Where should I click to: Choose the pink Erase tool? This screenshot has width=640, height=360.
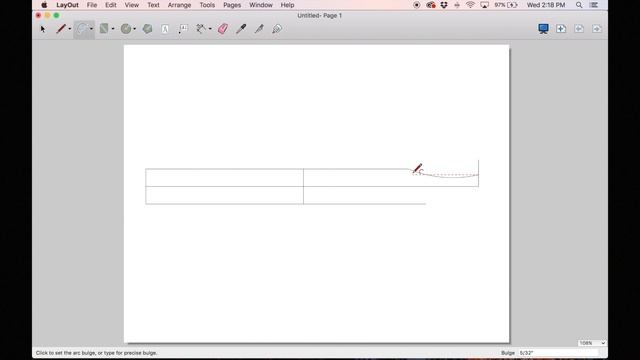(223, 29)
